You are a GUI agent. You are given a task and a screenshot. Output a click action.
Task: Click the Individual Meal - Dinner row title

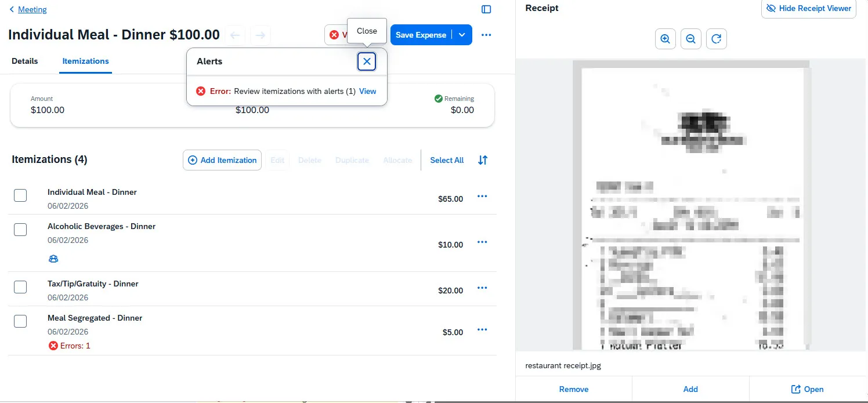(92, 192)
